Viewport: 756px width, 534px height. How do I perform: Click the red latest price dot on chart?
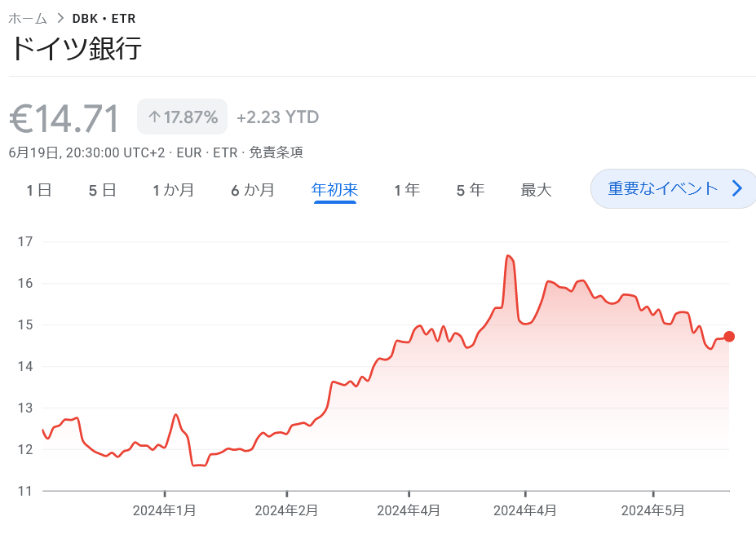pos(728,336)
